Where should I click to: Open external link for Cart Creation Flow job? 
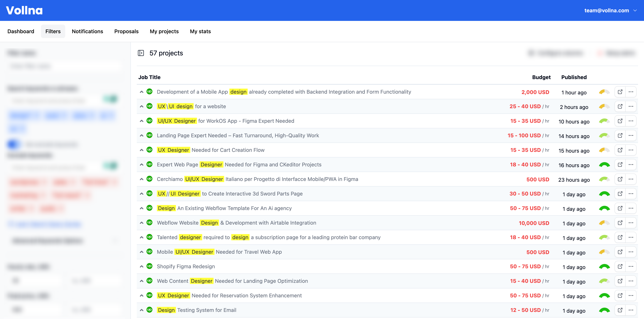[x=620, y=150]
